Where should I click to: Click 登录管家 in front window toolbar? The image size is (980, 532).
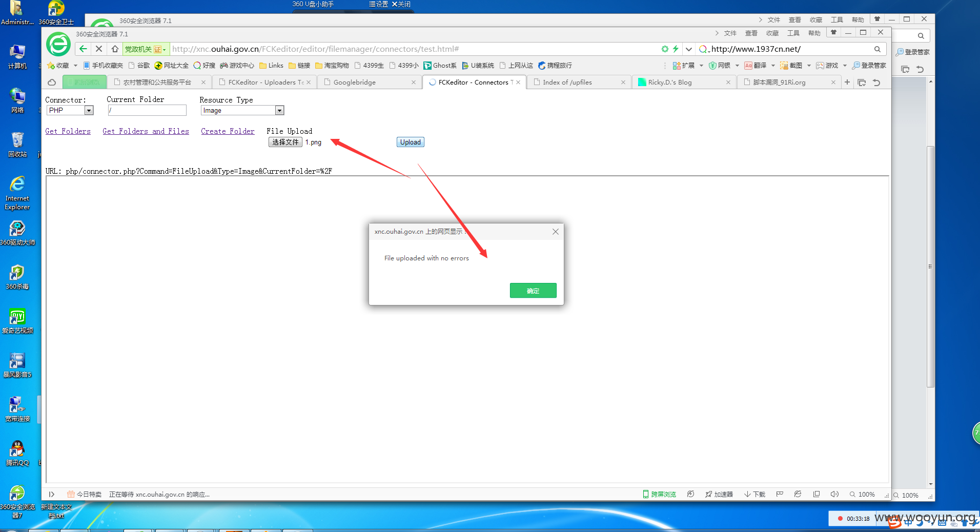869,66
